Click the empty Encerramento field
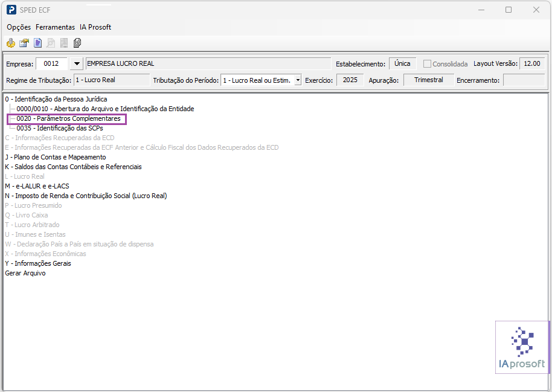This screenshot has height=392, width=552. click(x=524, y=80)
